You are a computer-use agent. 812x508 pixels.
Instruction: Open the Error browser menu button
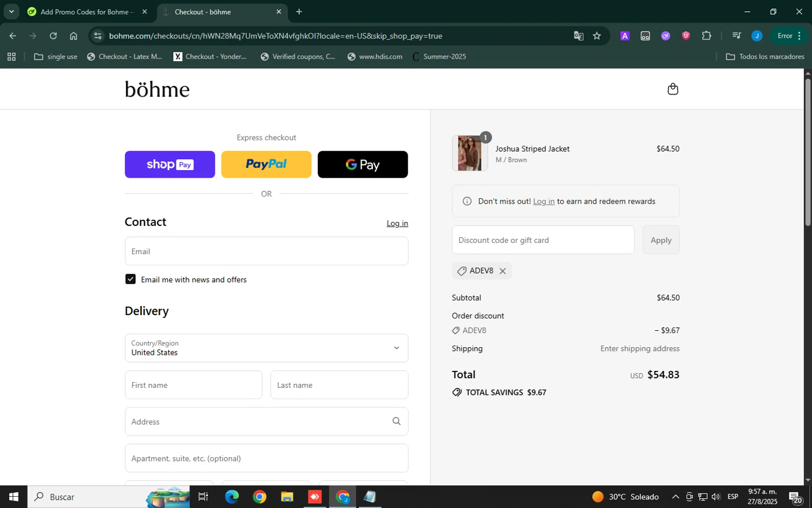point(789,36)
